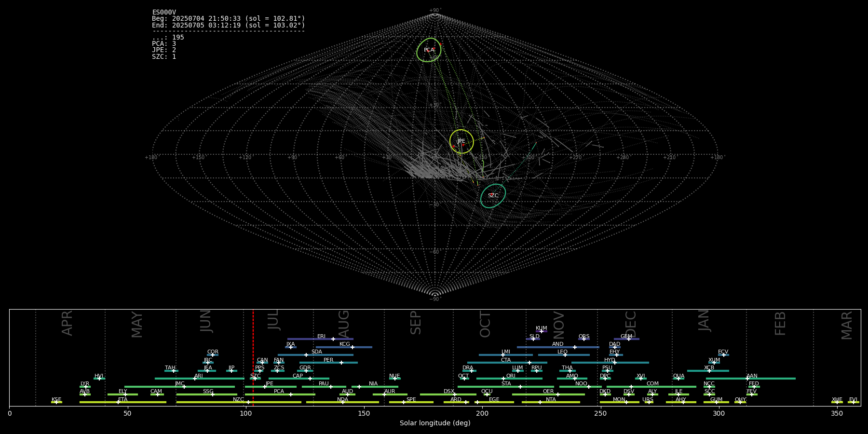Viewport: 868px width, 434px height.
Task: Click the URS shower label in timeline
Action: click(648, 400)
